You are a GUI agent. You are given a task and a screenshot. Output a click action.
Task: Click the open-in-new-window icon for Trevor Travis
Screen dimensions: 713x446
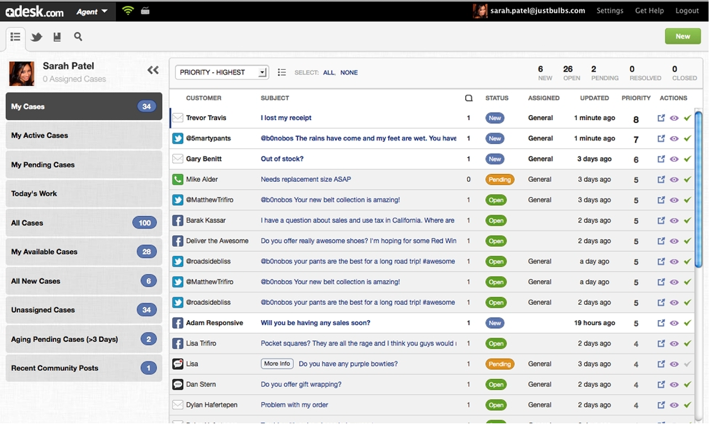(661, 118)
